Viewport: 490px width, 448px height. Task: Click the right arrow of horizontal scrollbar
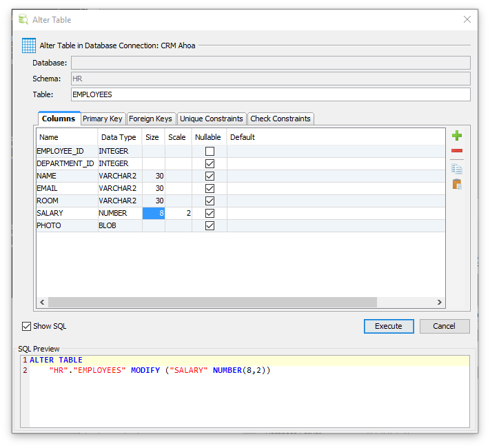[440, 303]
